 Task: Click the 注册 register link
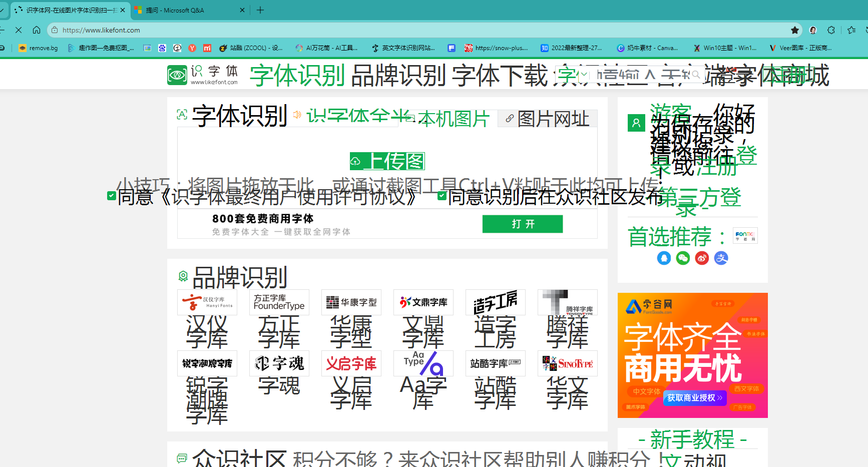(717, 167)
